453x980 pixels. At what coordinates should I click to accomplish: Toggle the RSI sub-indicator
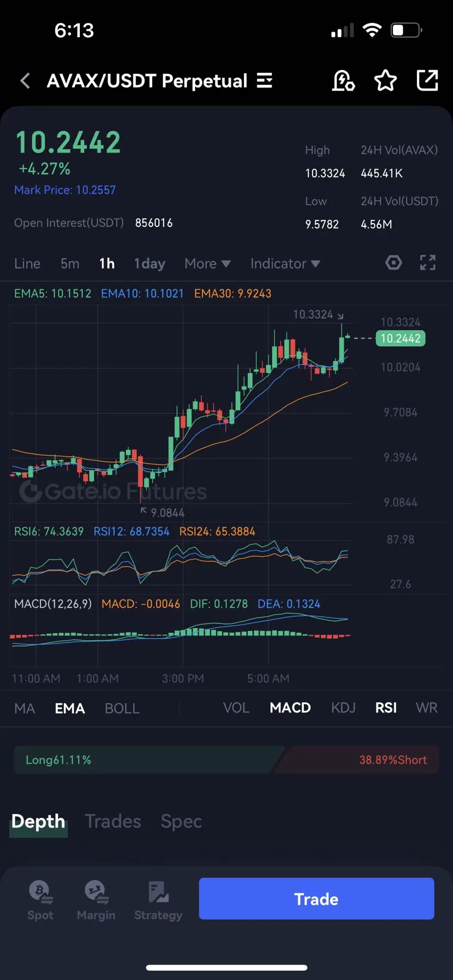[386, 708]
